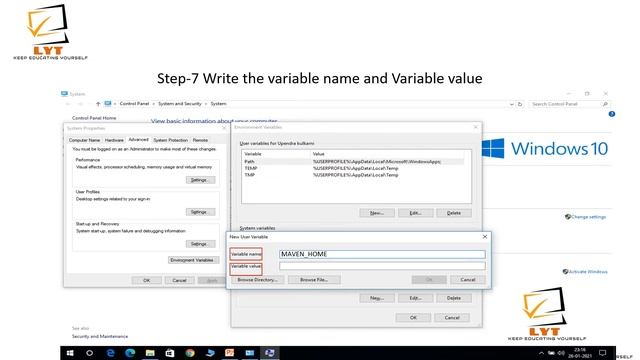640x360 pixels.
Task: Open volume control in system tray
Action: [562, 353]
